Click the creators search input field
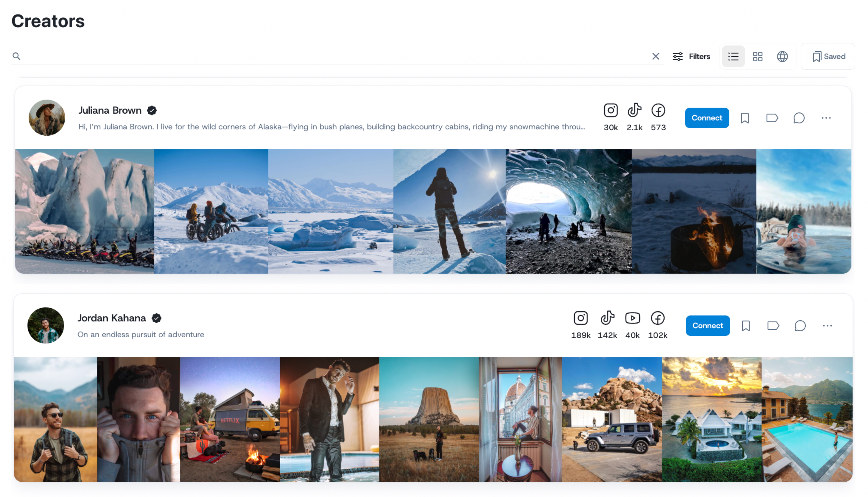The image size is (868, 497). pyautogui.click(x=335, y=56)
